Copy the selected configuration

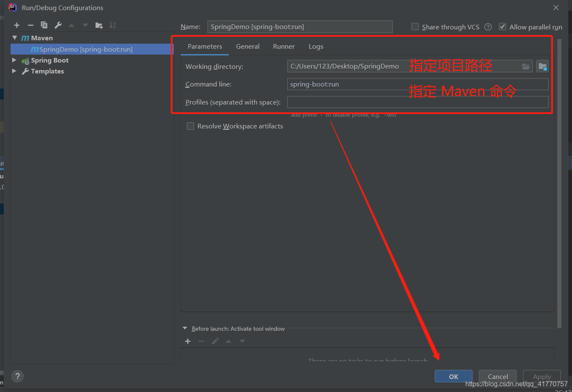pos(44,25)
